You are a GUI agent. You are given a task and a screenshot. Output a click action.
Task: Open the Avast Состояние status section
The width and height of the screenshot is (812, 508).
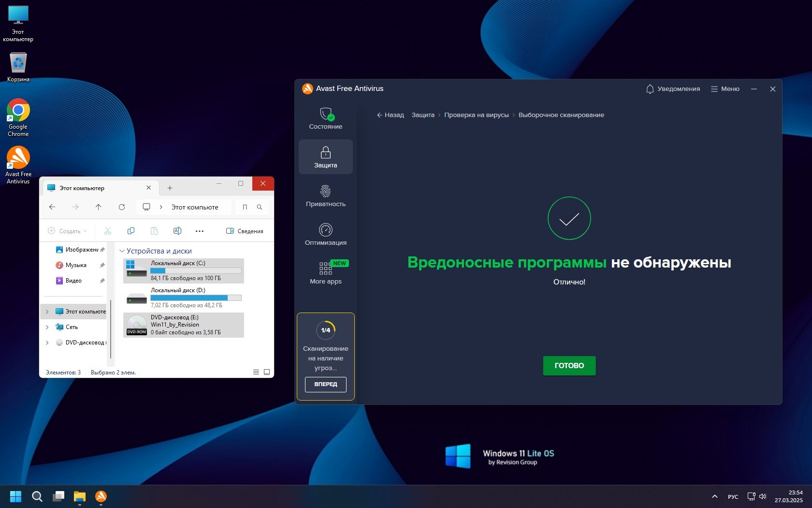click(x=326, y=119)
